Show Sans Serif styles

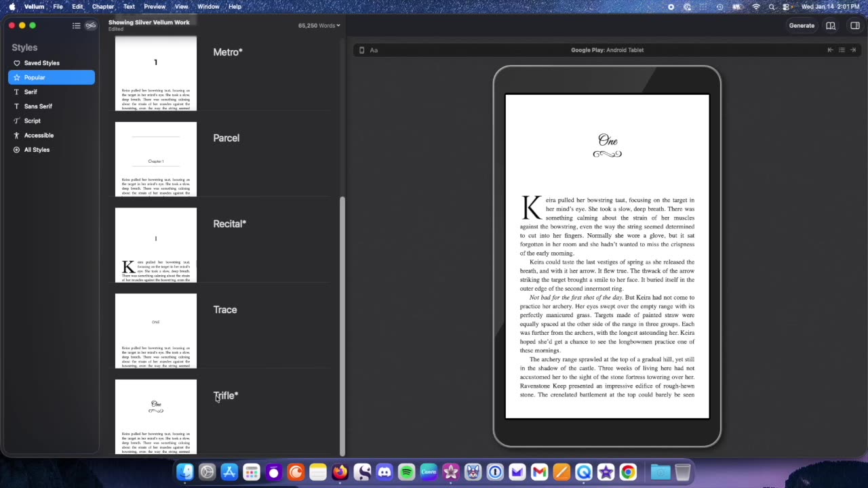52,106
